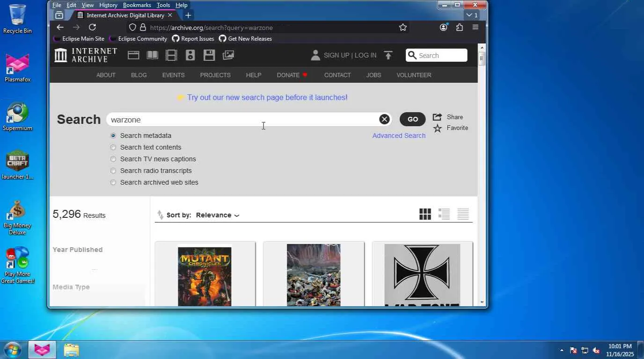Open the Sort by Relevance dropdown

218,215
